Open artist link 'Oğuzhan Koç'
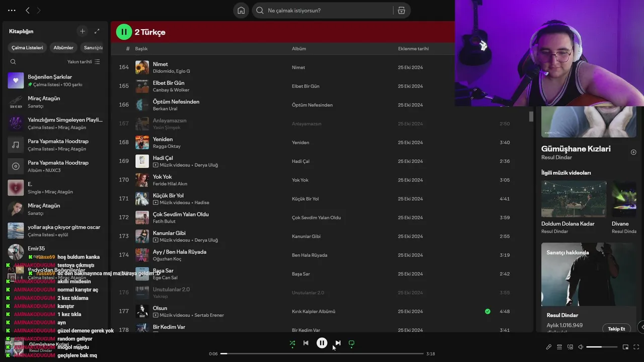 [167, 259]
